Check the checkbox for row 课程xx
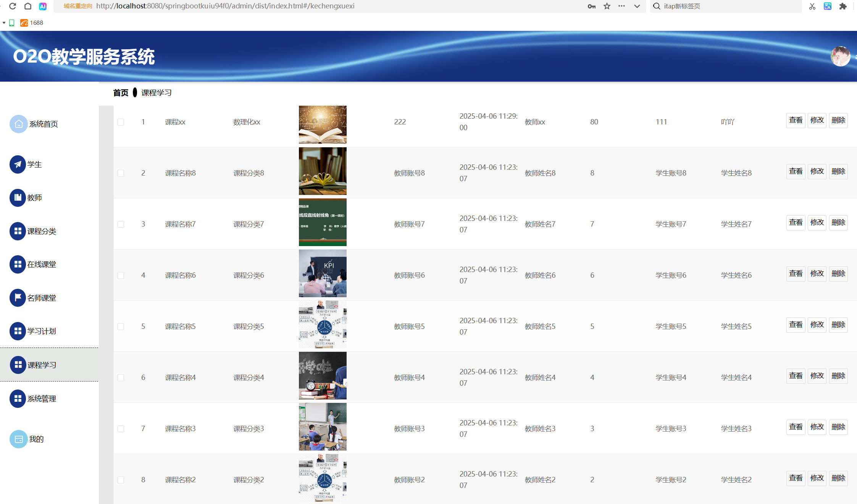 (x=121, y=122)
